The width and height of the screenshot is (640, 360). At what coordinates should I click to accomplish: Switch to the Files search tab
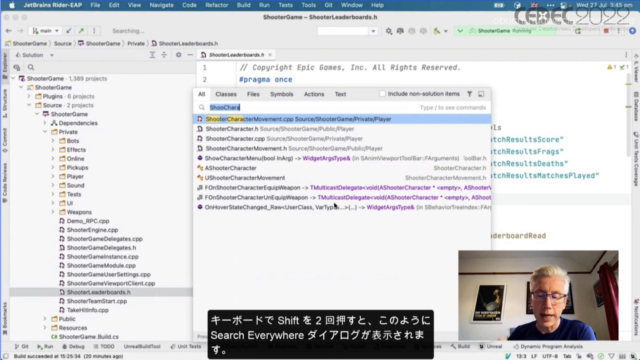point(253,94)
